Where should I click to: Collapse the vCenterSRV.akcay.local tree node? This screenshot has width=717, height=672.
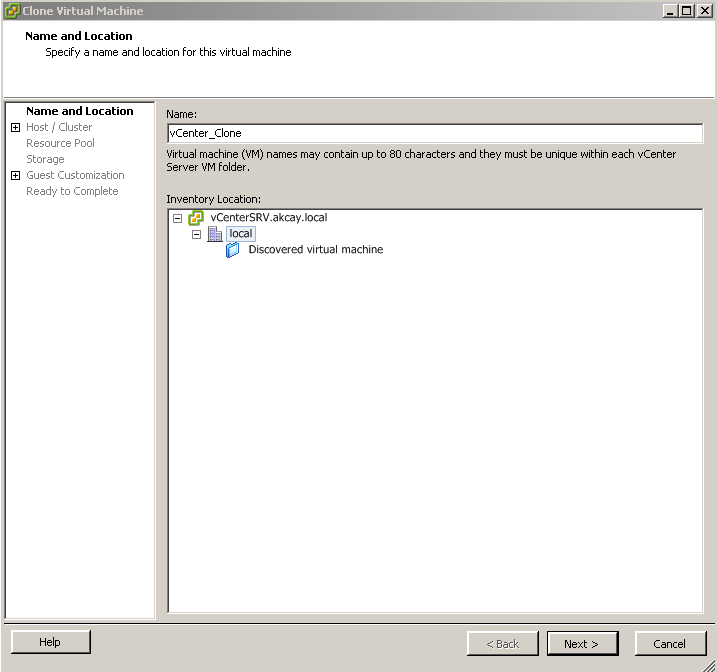[177, 218]
